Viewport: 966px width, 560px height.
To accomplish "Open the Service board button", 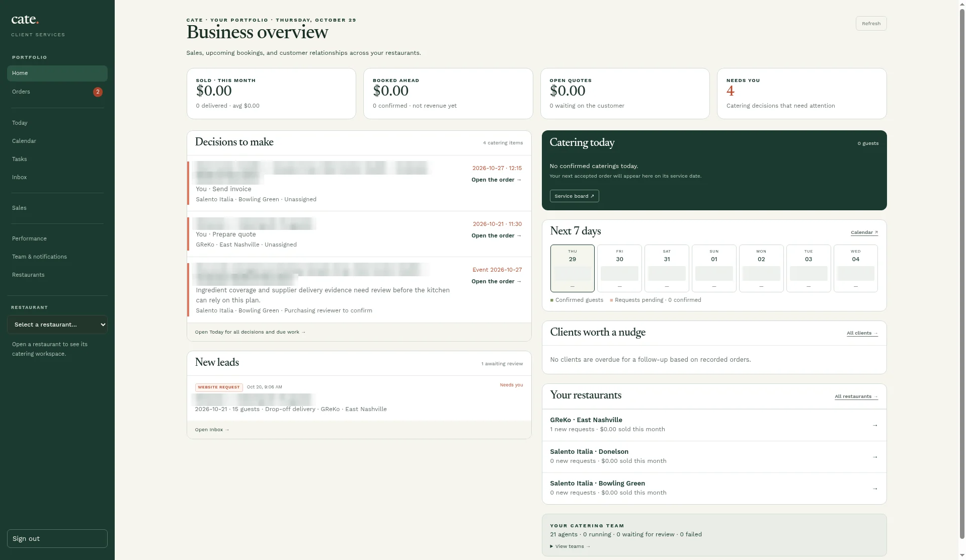I will coord(574,196).
